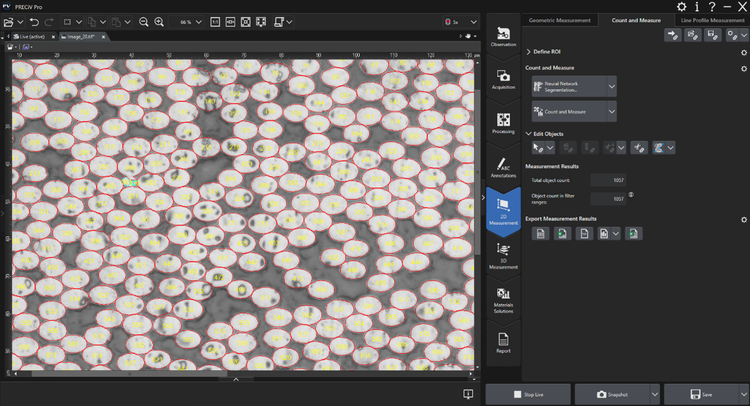
Task: Open the Report workflow step
Action: [x=503, y=341]
